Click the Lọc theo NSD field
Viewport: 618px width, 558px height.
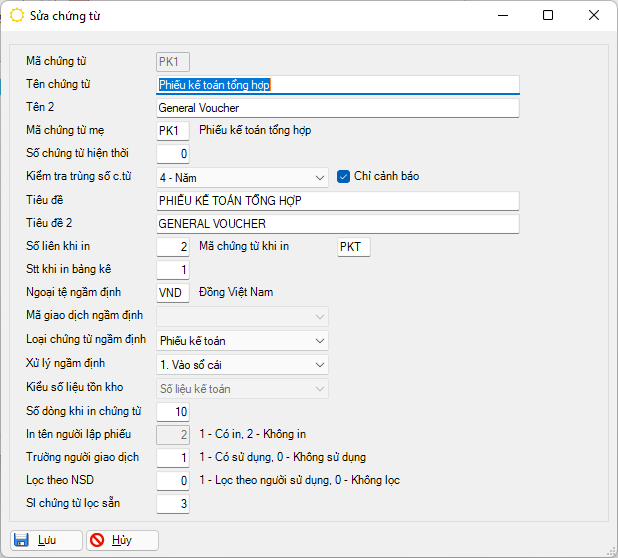173,481
